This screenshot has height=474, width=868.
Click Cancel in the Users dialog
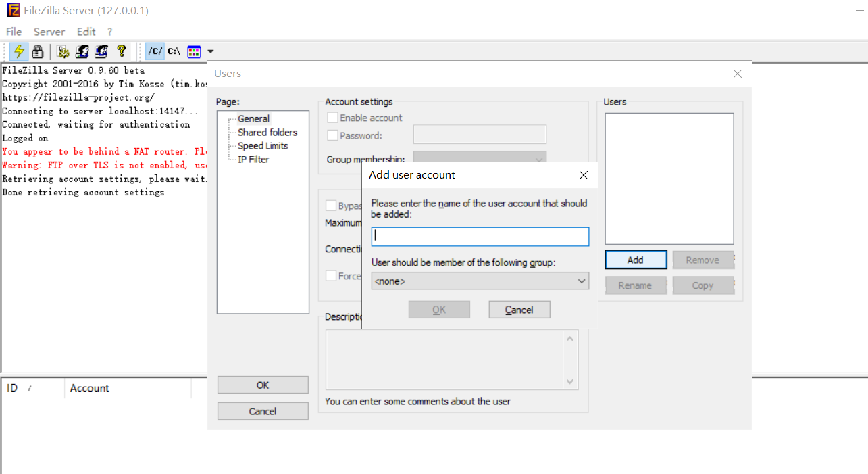point(263,411)
